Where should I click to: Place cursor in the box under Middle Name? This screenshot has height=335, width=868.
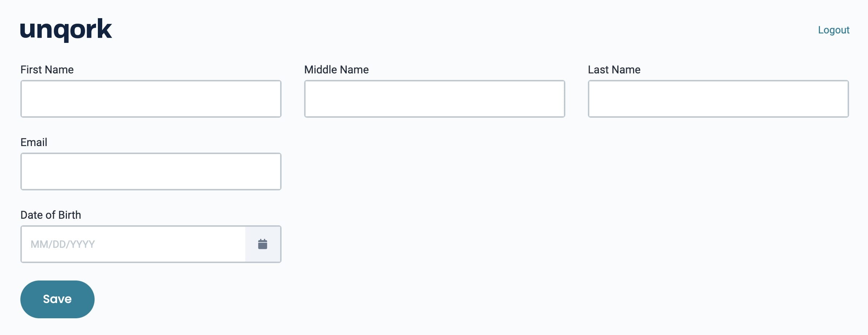435,99
